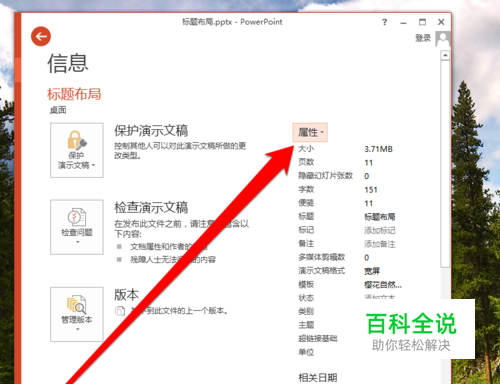Click the scrollbar up arrow
Viewport: 500px width, 384px height.
pyautogui.click(x=445, y=55)
